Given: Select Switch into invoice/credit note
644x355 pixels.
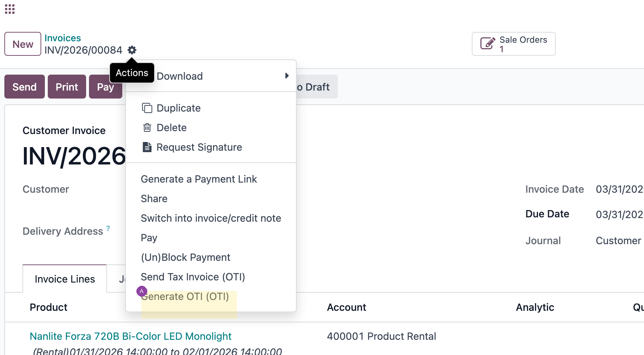Looking at the screenshot, I should [x=211, y=218].
